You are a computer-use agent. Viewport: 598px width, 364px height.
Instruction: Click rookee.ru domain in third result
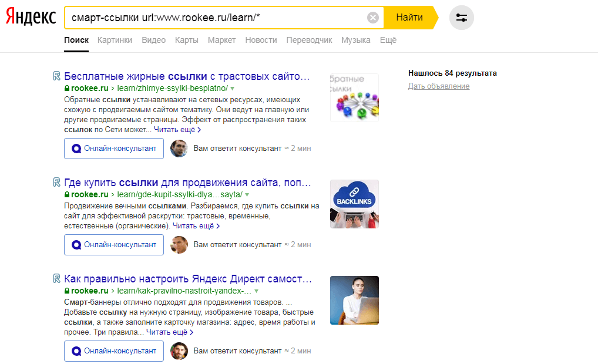pos(90,291)
